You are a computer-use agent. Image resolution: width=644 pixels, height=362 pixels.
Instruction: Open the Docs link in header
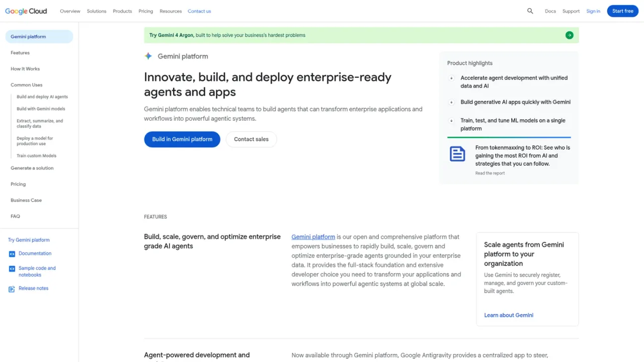pyautogui.click(x=550, y=11)
